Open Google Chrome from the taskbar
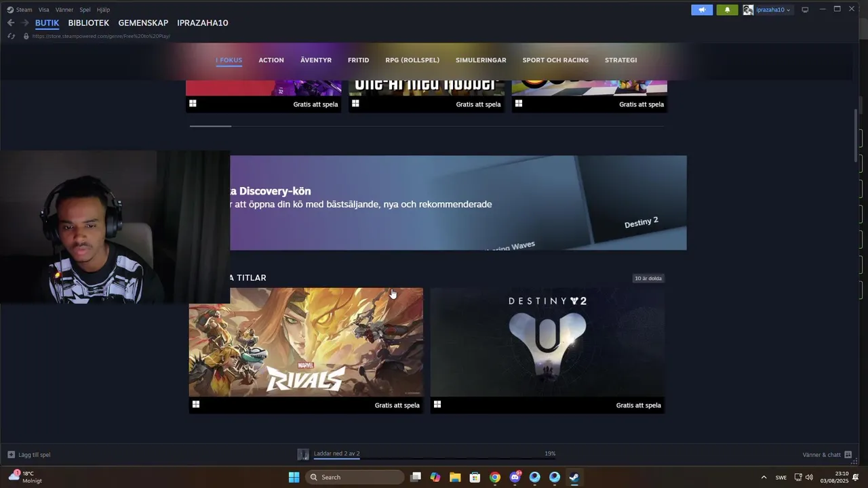 495,477
